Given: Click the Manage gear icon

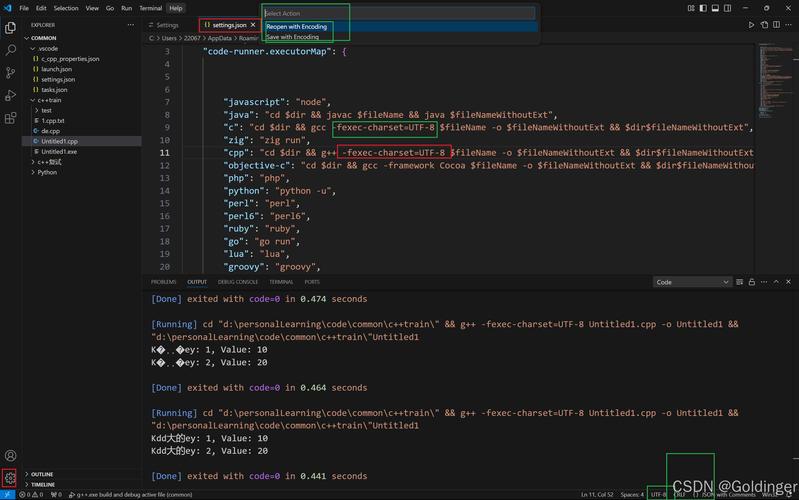Looking at the screenshot, I should pyautogui.click(x=10, y=478).
